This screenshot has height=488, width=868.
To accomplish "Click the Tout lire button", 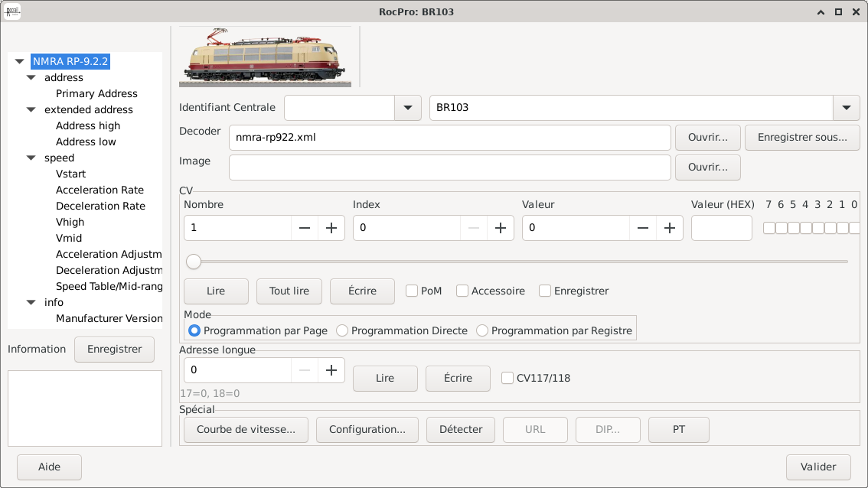I will tap(289, 291).
